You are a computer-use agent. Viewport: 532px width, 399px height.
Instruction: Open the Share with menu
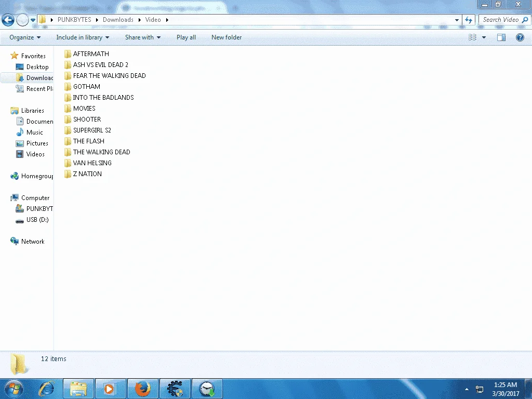(x=143, y=37)
